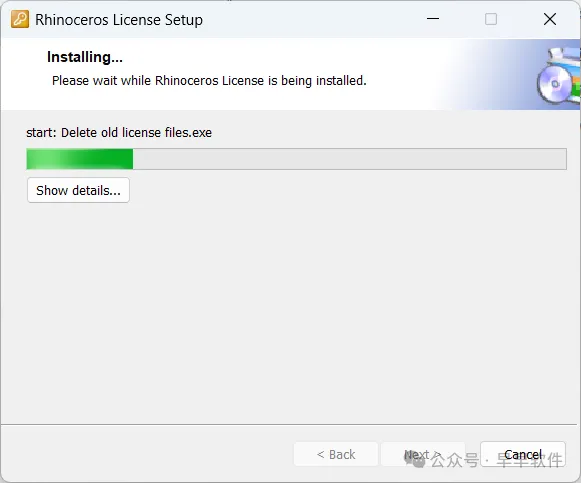Click the horizontal separator line above the buttons

289,424
